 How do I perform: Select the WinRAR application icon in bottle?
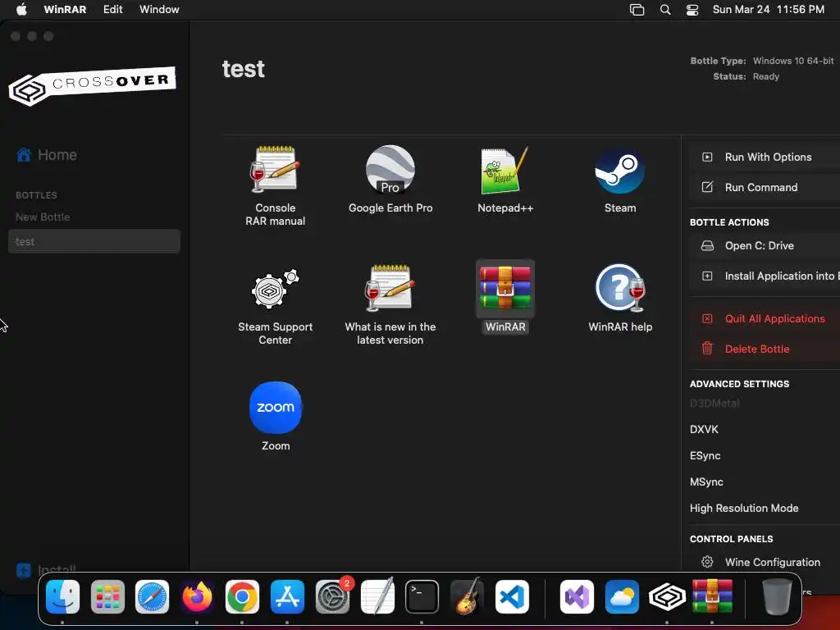(x=505, y=288)
